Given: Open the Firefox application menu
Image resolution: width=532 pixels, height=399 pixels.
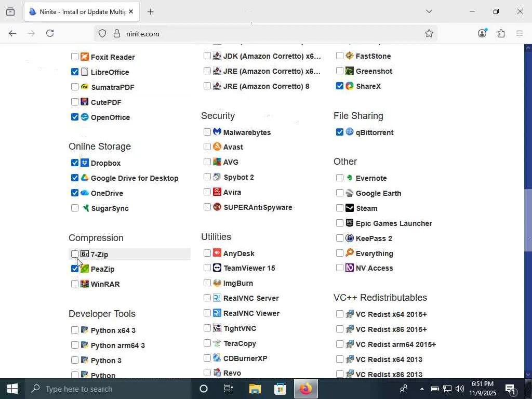Looking at the screenshot, I should coord(519,33).
